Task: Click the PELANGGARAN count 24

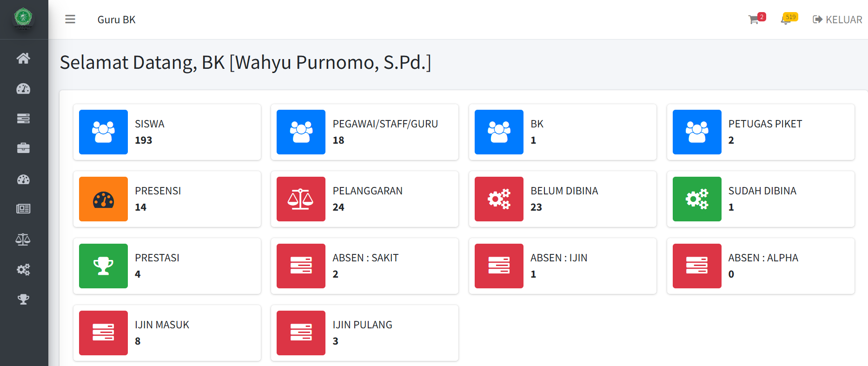Action: coord(338,207)
